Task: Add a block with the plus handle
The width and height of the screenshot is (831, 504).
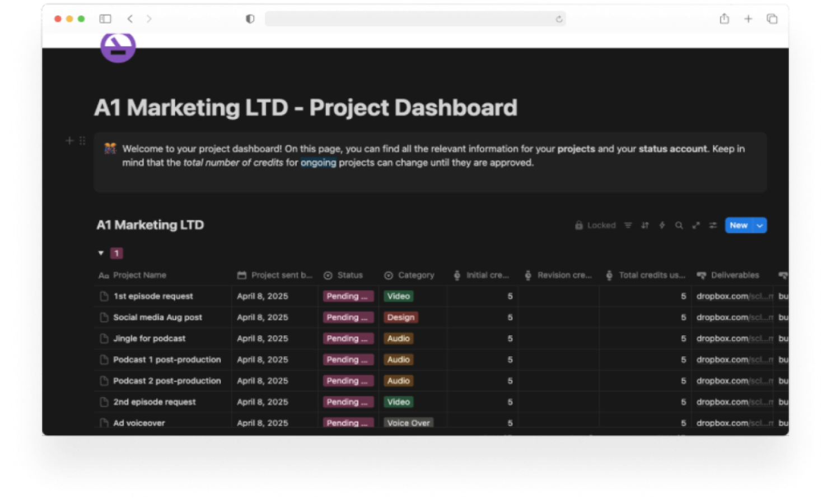Action: tap(69, 141)
